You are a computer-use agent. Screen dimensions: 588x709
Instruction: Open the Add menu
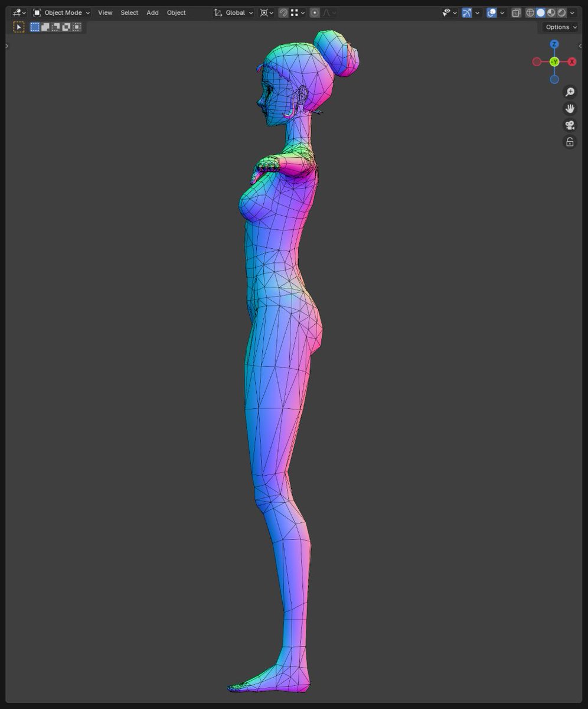click(152, 12)
